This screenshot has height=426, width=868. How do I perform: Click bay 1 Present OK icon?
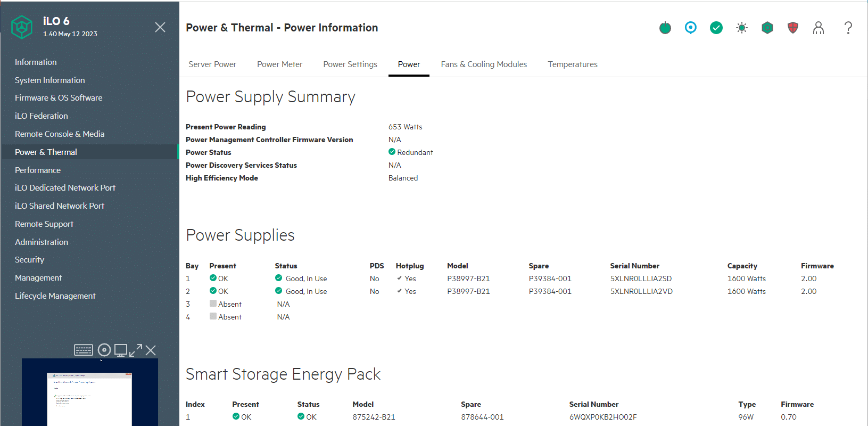[213, 278]
